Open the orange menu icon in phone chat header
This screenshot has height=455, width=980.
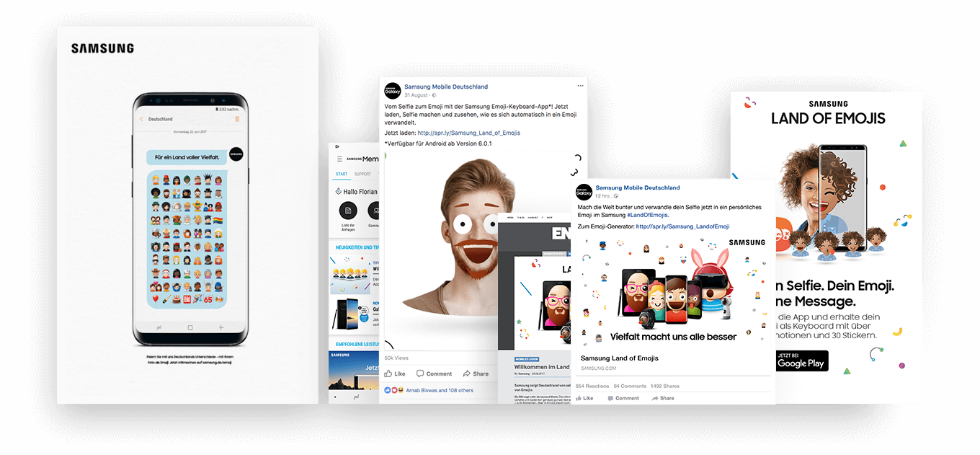[x=237, y=119]
